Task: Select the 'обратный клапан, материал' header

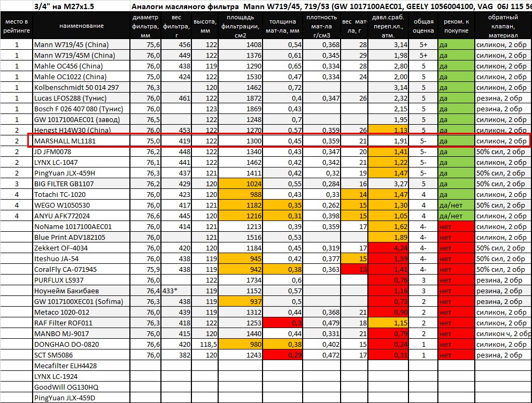Action: click(503, 26)
